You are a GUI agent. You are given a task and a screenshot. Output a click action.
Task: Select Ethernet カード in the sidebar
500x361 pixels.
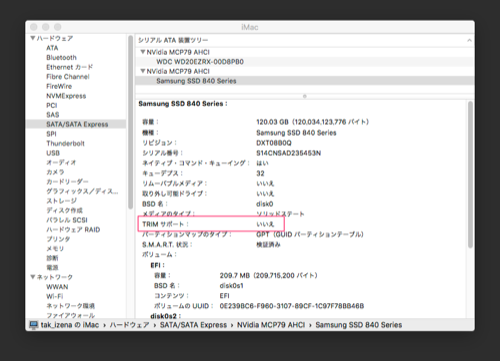(x=69, y=67)
